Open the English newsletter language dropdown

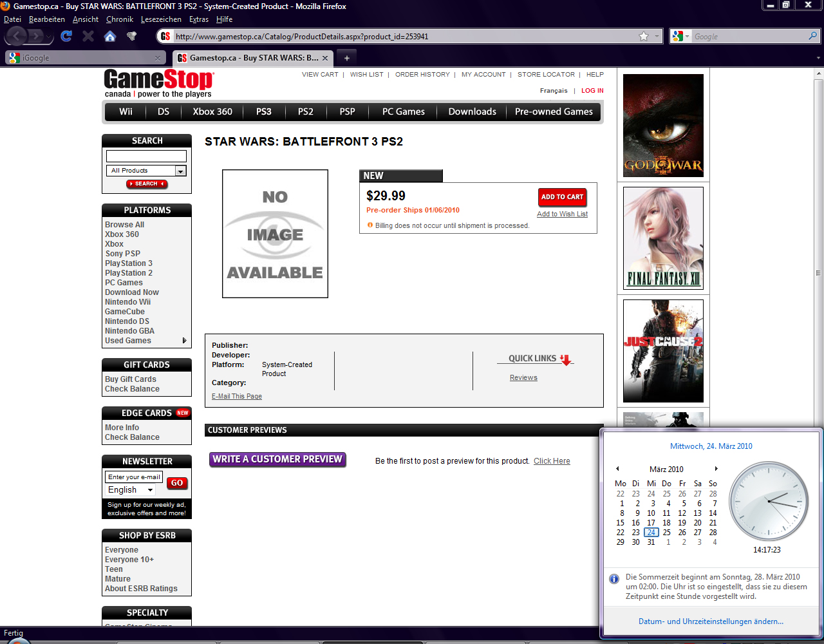(x=131, y=490)
